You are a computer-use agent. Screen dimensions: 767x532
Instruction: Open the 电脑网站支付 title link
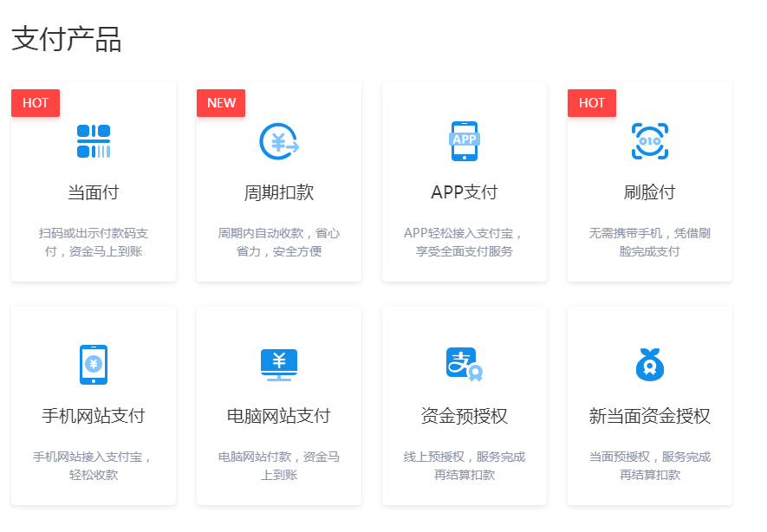click(279, 416)
